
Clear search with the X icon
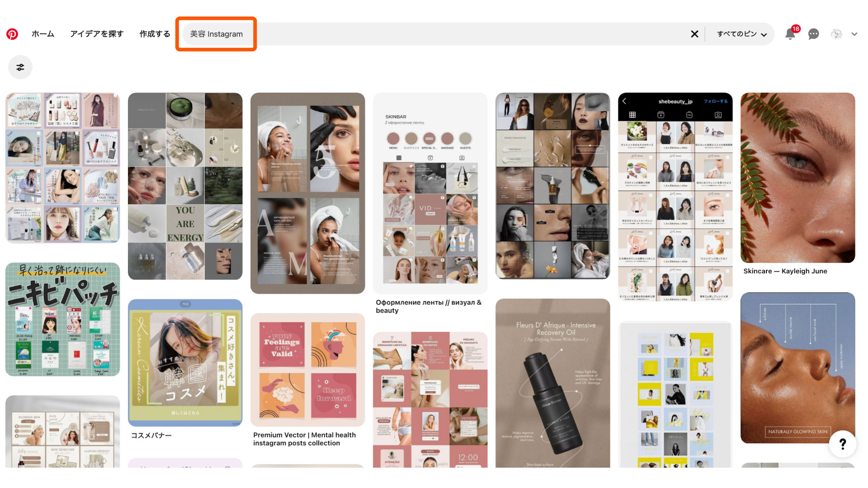click(x=694, y=34)
